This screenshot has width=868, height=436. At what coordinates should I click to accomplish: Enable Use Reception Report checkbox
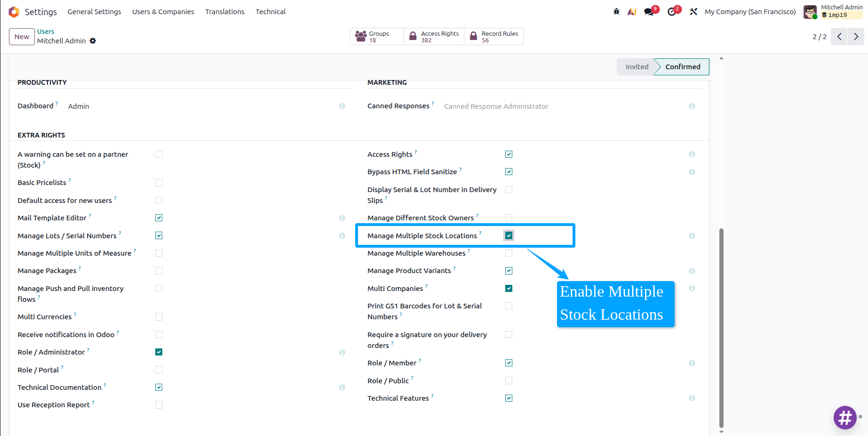click(x=159, y=405)
